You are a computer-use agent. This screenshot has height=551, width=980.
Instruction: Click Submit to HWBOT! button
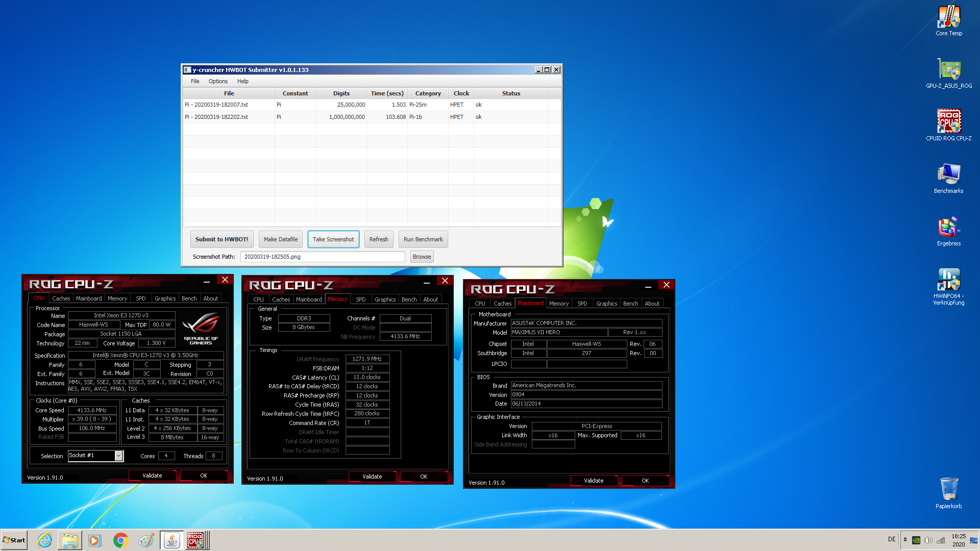coord(222,239)
